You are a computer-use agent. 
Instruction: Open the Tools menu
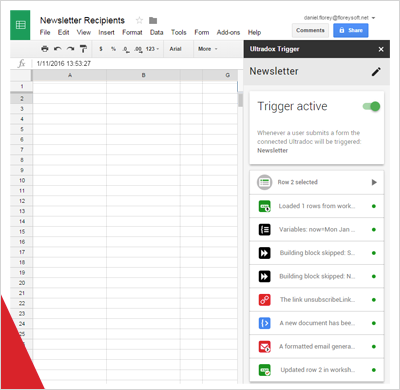(x=179, y=32)
